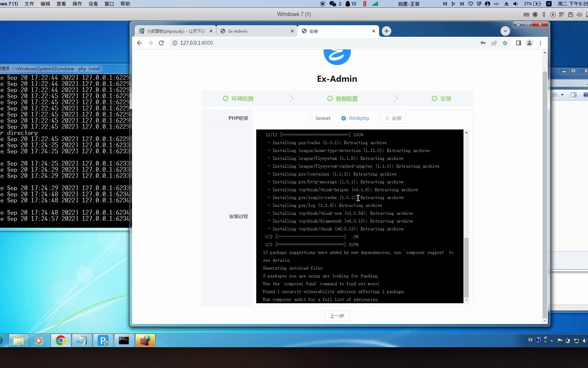
Task: Open the 设备 menu
Action: click(93, 4)
